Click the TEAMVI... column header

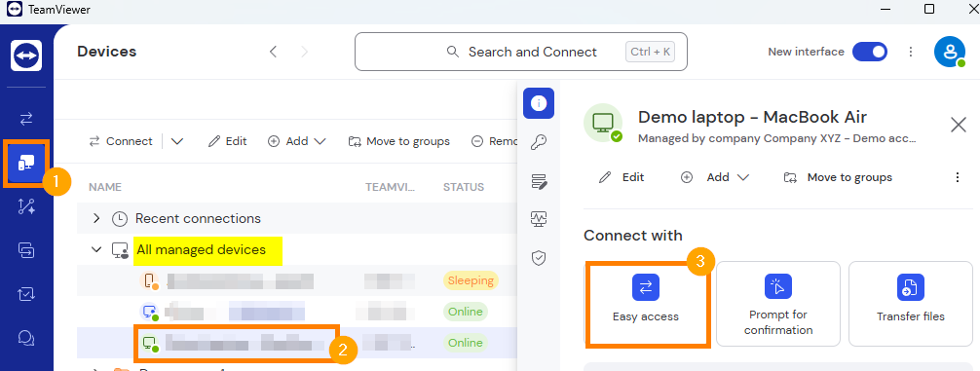391,187
